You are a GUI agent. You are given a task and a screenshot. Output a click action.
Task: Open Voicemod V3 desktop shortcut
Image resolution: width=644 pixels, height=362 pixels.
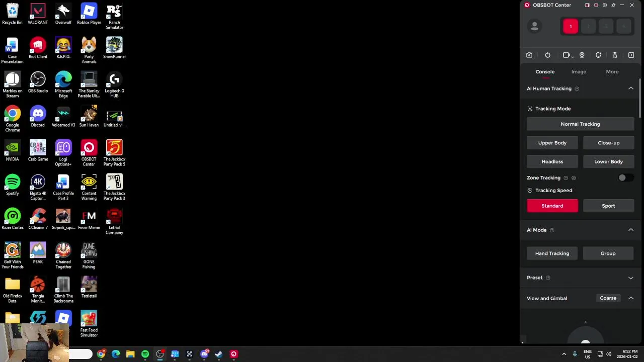click(x=63, y=117)
